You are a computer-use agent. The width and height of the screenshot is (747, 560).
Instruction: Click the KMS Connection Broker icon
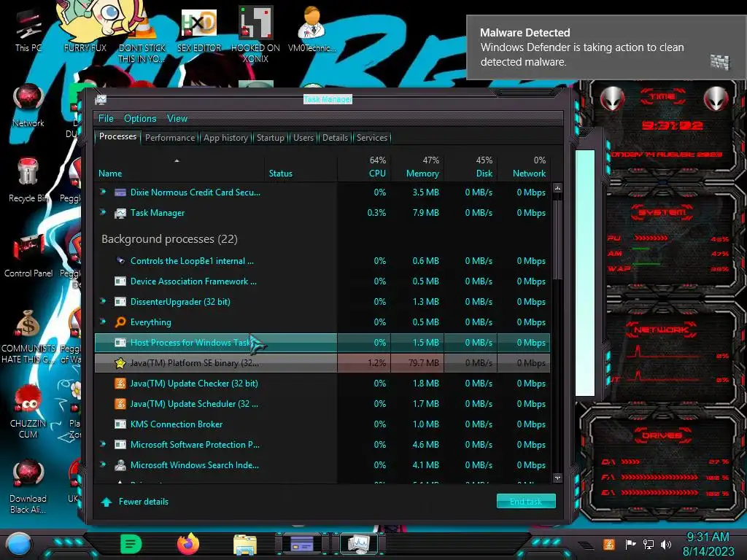[x=120, y=424]
